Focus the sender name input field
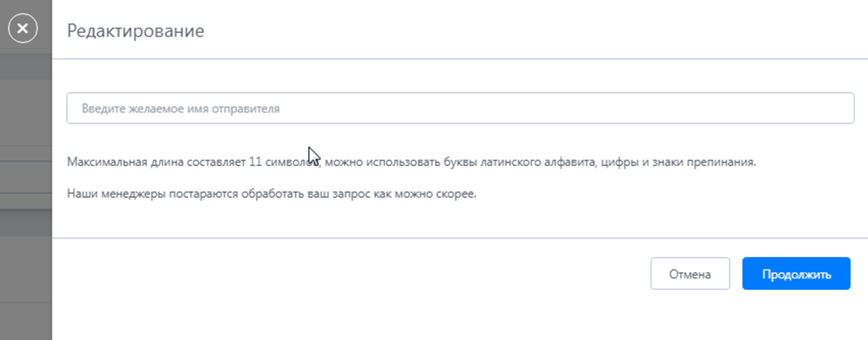 (460, 108)
